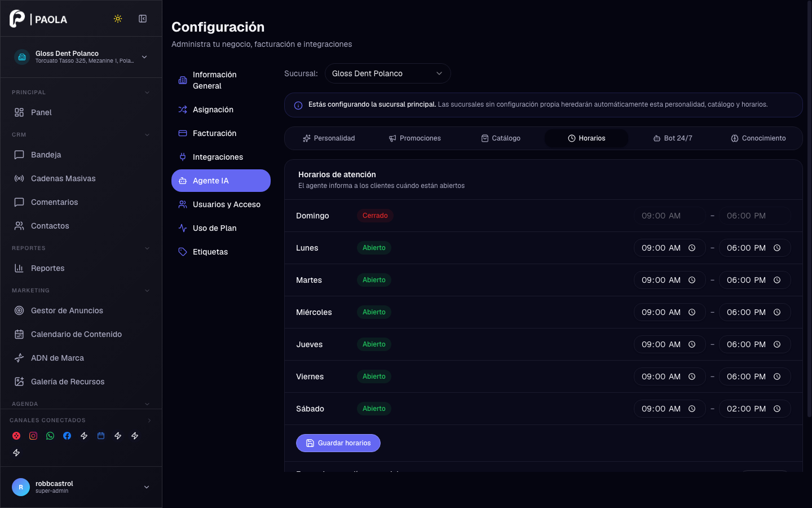Go to Integraciones settings section

[x=221, y=157]
